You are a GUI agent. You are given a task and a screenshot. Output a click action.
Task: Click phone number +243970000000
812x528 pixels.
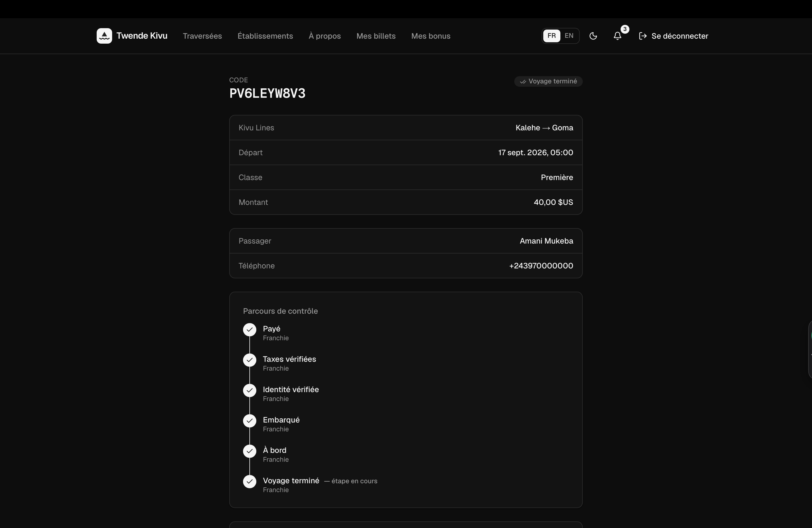[x=541, y=266]
